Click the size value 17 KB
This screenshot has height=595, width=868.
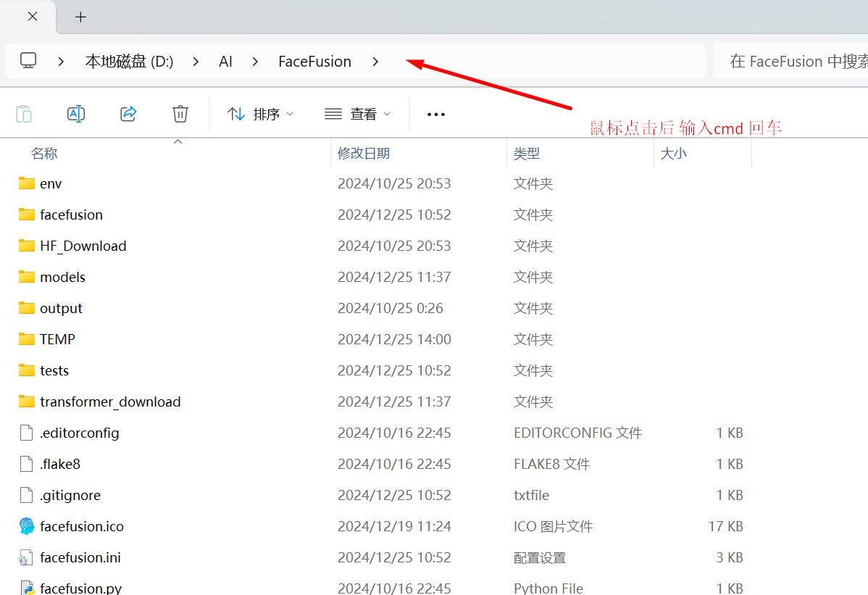coord(726,526)
